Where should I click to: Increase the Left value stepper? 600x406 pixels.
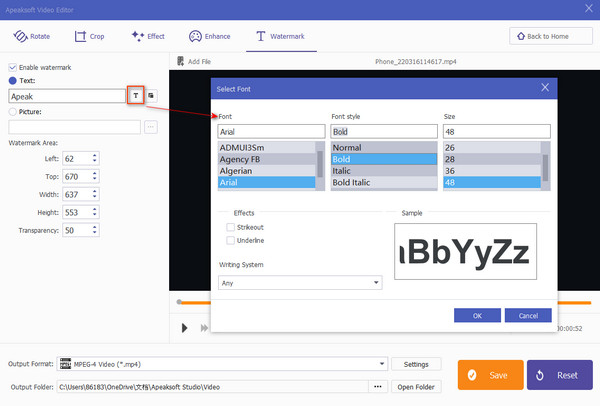point(95,155)
